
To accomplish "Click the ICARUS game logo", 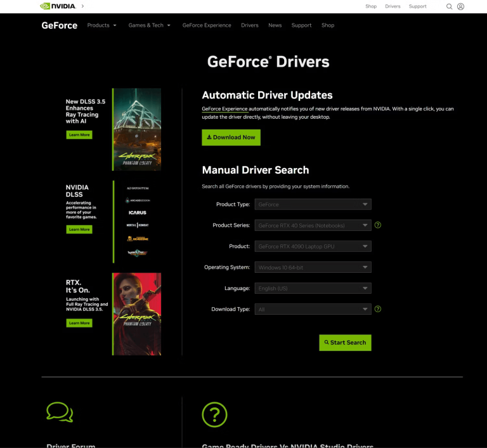I will pyautogui.click(x=137, y=213).
